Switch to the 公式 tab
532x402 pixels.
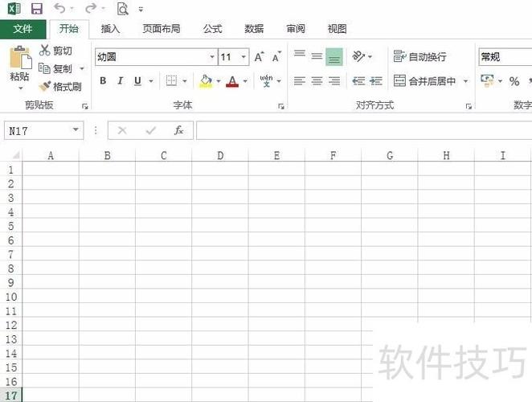(212, 29)
